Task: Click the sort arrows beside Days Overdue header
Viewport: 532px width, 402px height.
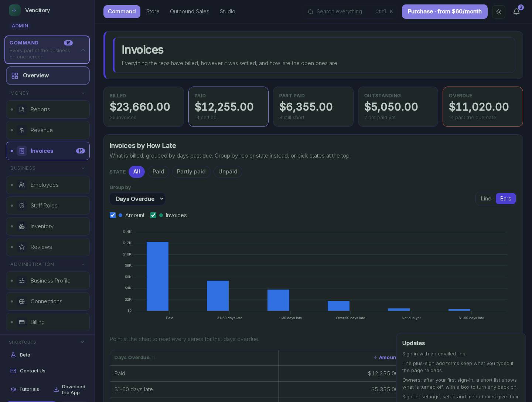Action: [x=154, y=358]
